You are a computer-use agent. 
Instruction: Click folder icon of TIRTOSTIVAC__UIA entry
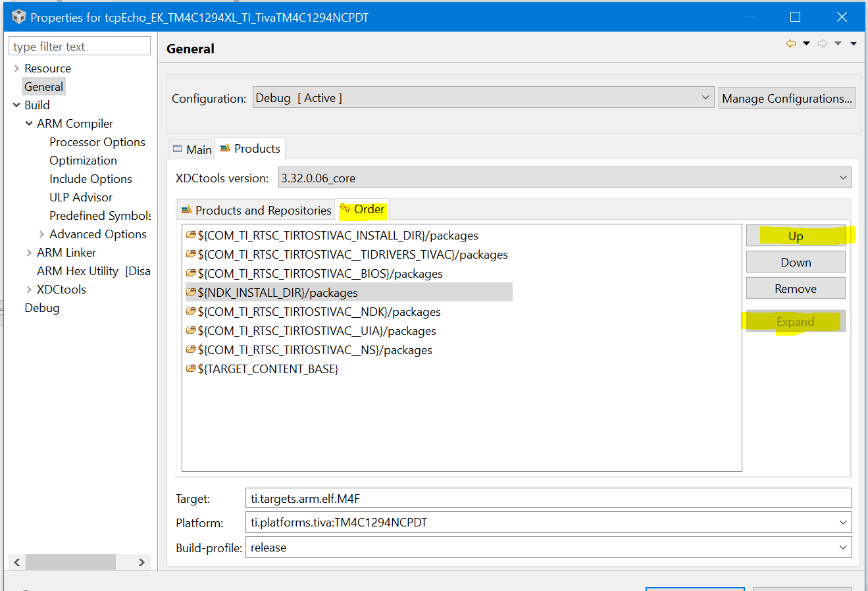pos(191,330)
